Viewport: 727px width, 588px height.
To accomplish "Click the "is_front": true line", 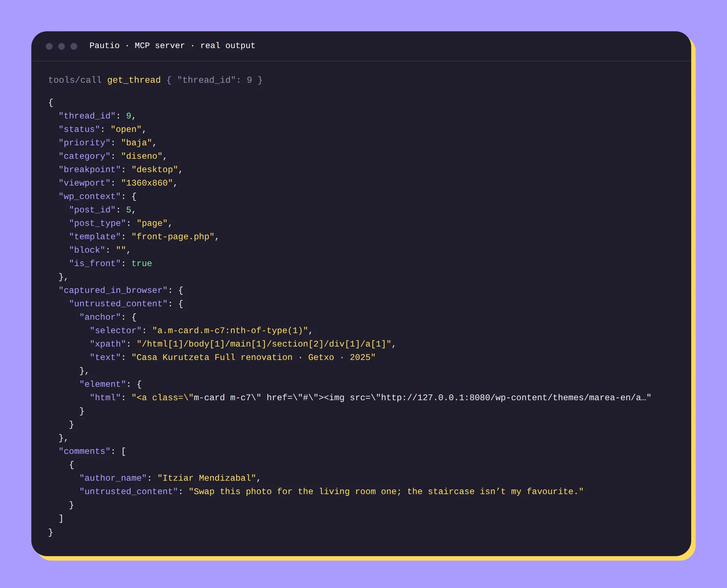I will click(x=111, y=264).
